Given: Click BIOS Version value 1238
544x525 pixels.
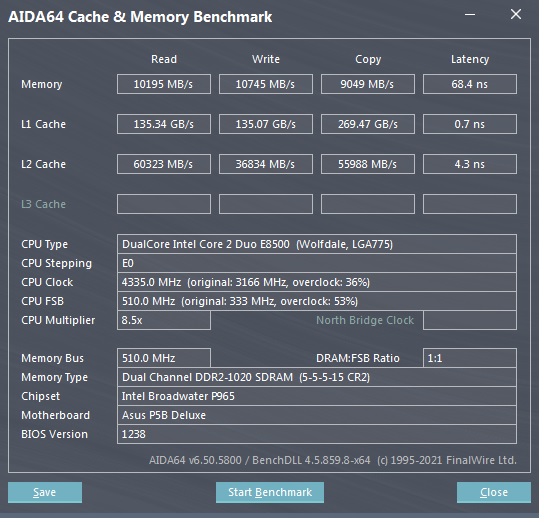Looking at the screenshot, I should tap(317, 434).
